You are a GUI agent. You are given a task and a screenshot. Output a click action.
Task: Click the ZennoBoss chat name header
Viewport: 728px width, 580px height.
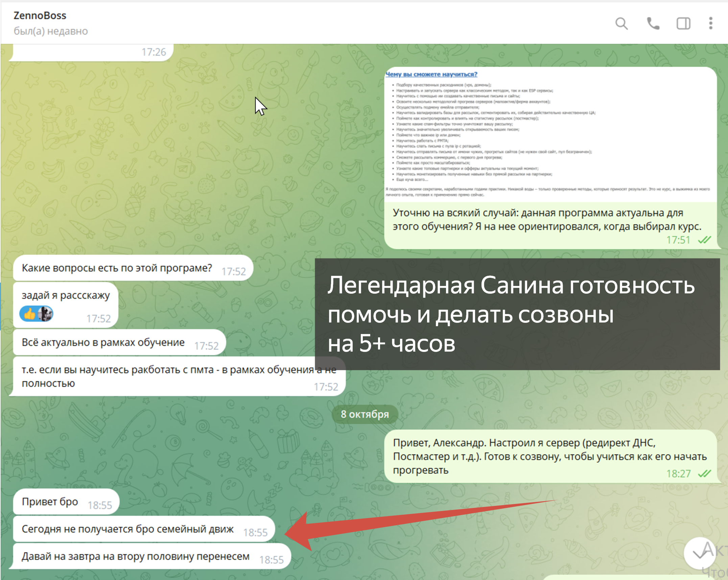40,16
